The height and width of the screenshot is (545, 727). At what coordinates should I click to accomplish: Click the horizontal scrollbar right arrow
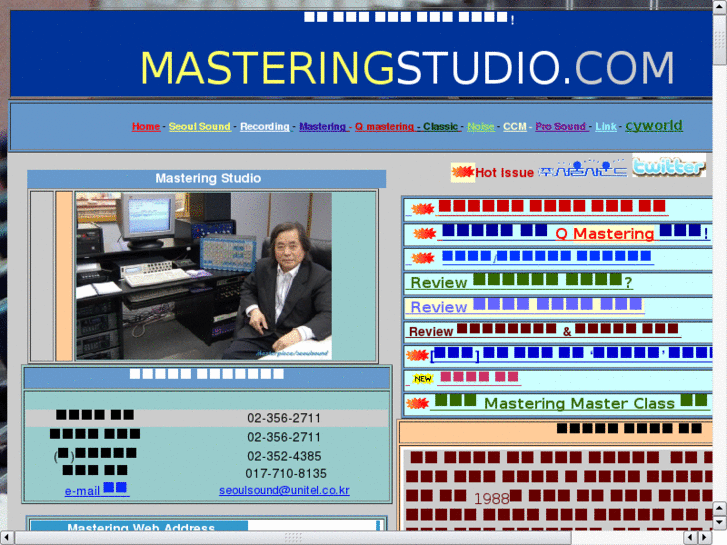tap(704, 538)
